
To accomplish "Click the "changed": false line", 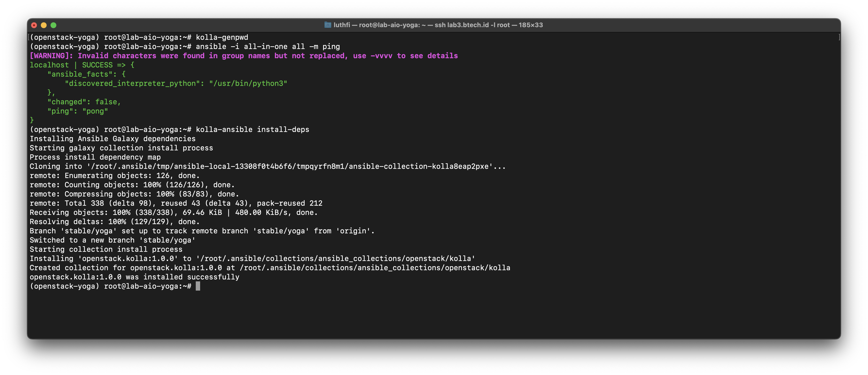I will pyautogui.click(x=84, y=102).
